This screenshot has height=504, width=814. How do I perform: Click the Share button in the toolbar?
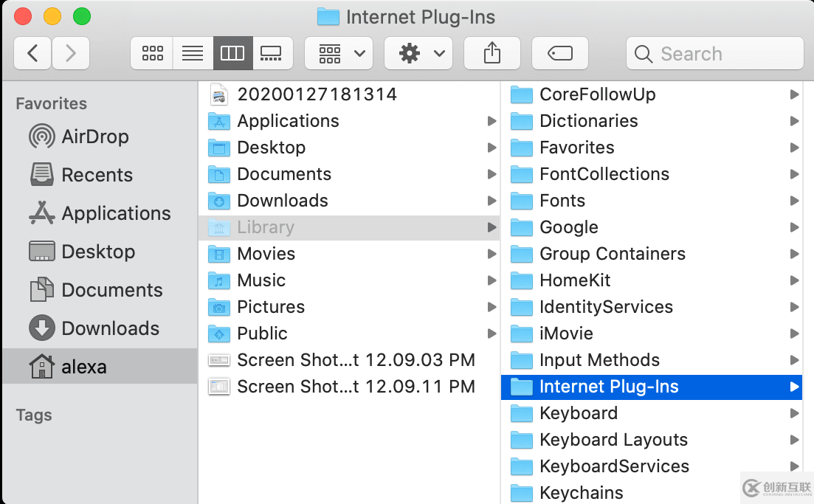[x=491, y=52]
